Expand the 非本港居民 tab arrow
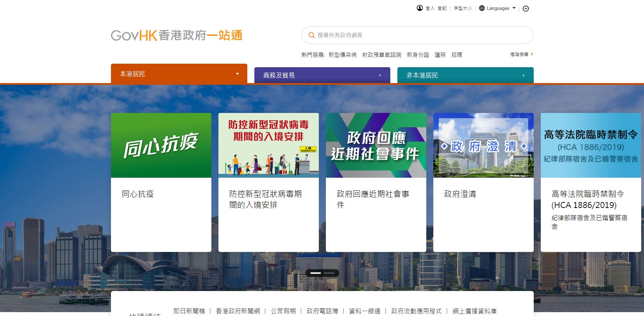Viewport: 644px width, 316px height. tap(524, 75)
